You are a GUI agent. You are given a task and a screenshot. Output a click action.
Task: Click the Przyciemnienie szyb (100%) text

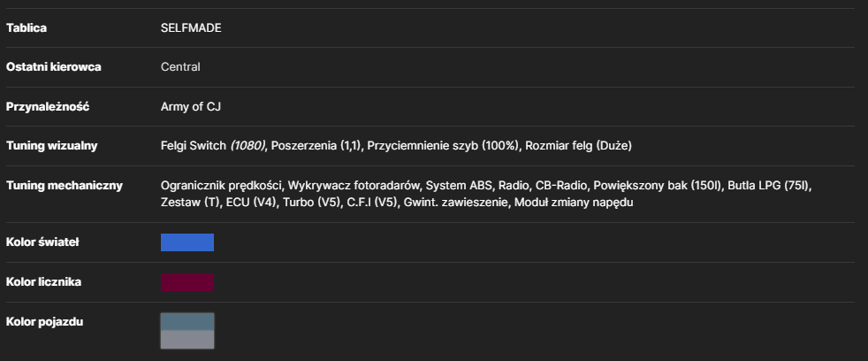pyautogui.click(x=444, y=146)
